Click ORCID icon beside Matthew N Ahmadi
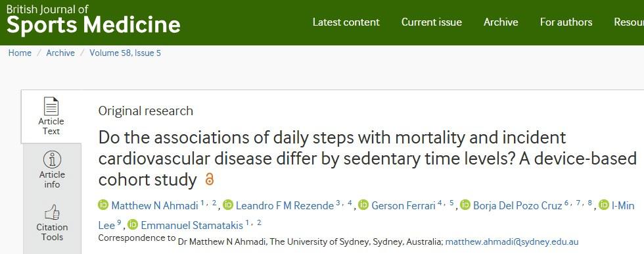 click(x=104, y=205)
